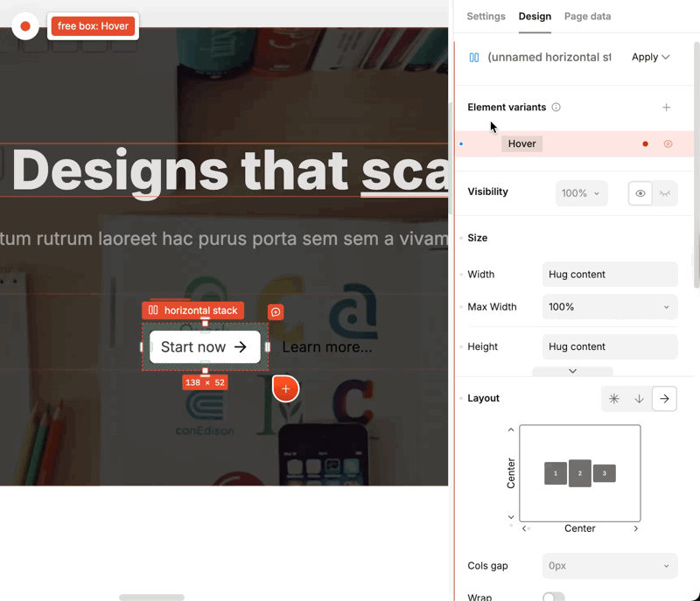The image size is (700, 601).
Task: Toggle Hover variant preview eye icon
Action: coord(668,144)
